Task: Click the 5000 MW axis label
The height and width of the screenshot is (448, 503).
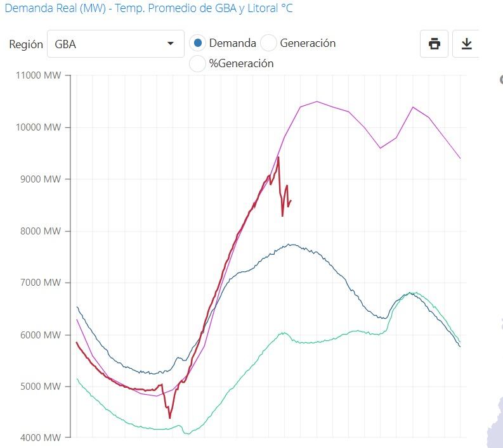Action: coord(41,386)
